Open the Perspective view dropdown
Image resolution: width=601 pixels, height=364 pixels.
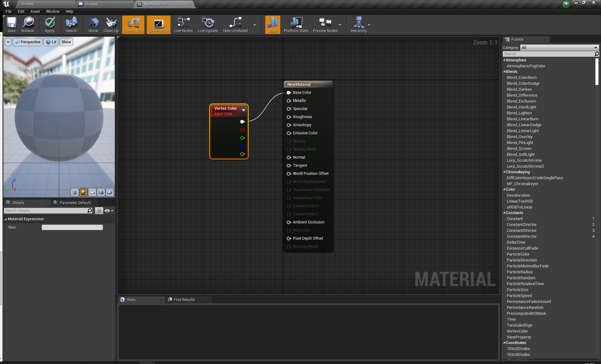point(27,42)
